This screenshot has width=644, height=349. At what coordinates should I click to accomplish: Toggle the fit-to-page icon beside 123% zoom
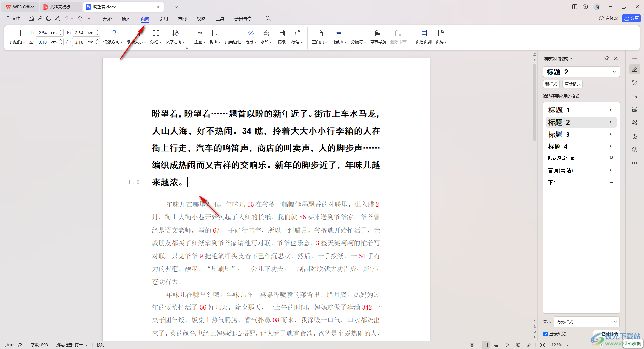point(543,345)
